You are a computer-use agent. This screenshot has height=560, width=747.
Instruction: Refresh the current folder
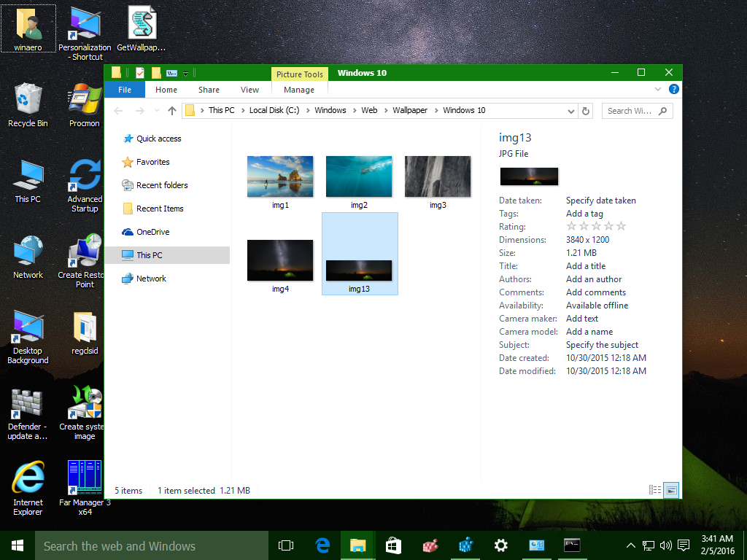coord(586,110)
